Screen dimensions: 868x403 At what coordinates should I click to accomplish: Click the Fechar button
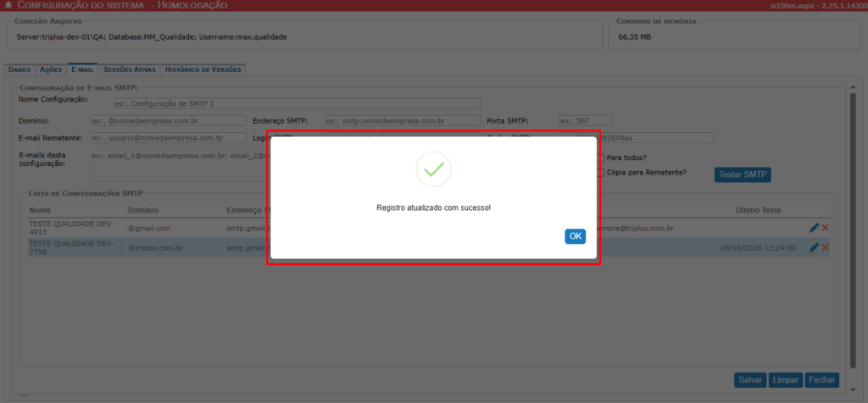point(821,380)
